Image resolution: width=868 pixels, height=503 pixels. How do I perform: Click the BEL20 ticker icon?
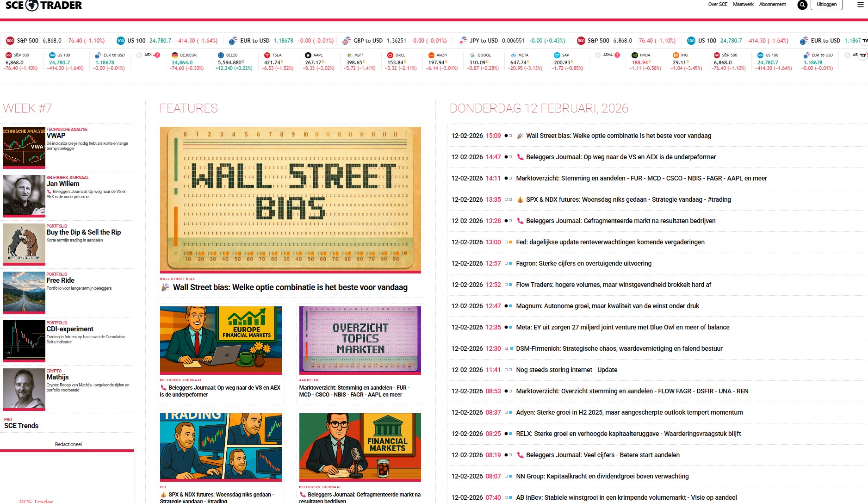[x=221, y=55]
